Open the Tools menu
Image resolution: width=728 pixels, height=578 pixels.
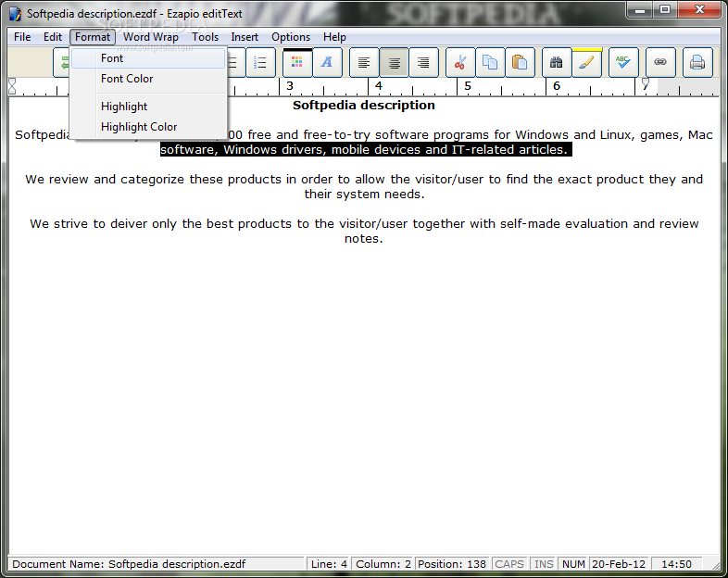point(206,37)
